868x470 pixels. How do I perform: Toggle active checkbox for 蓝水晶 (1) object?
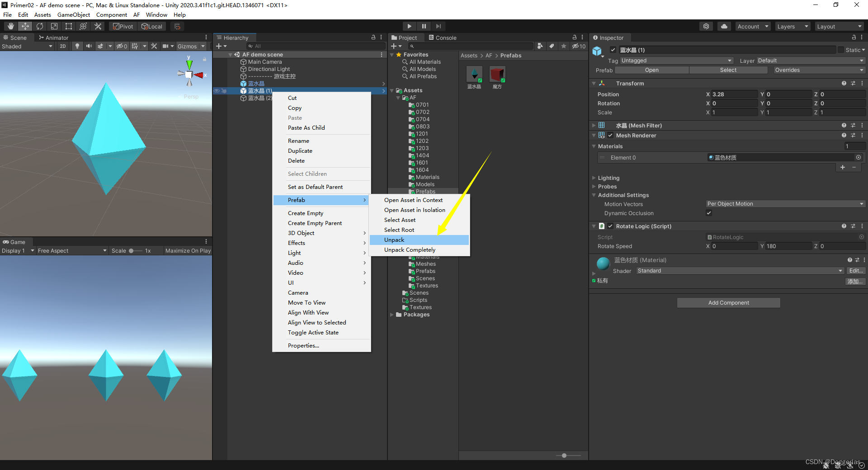(x=613, y=50)
